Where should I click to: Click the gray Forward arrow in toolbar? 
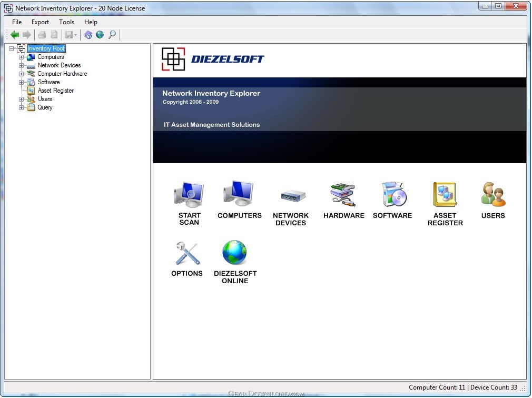point(27,35)
